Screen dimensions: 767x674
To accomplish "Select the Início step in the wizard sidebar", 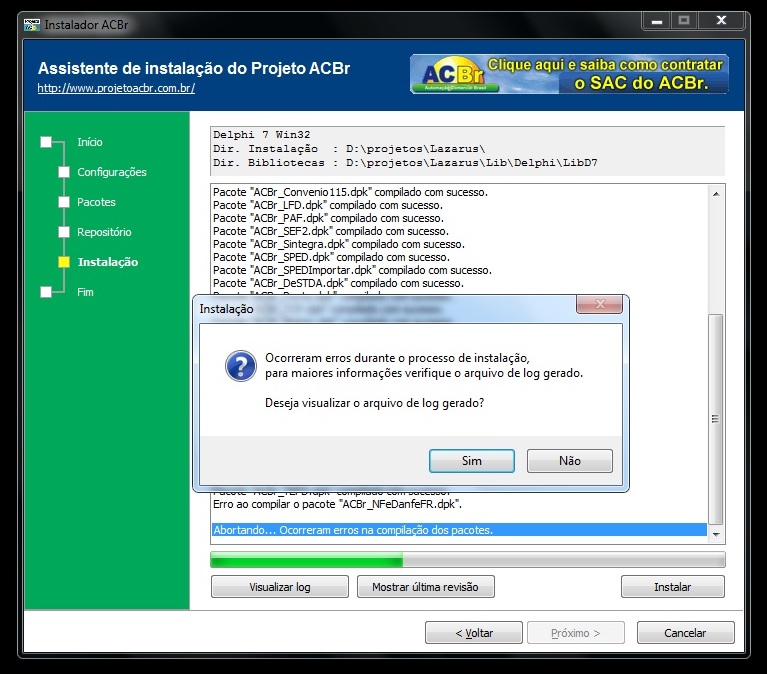I will coord(90,142).
